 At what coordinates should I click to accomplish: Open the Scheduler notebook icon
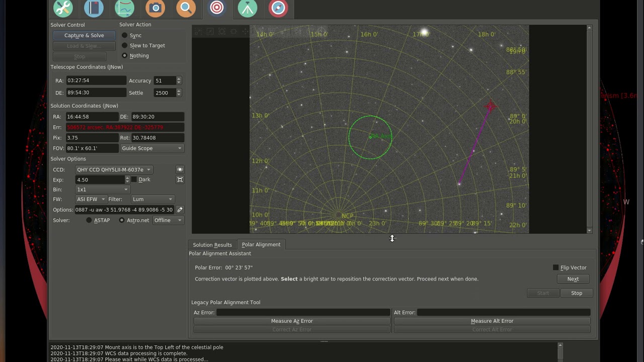coord(94,8)
